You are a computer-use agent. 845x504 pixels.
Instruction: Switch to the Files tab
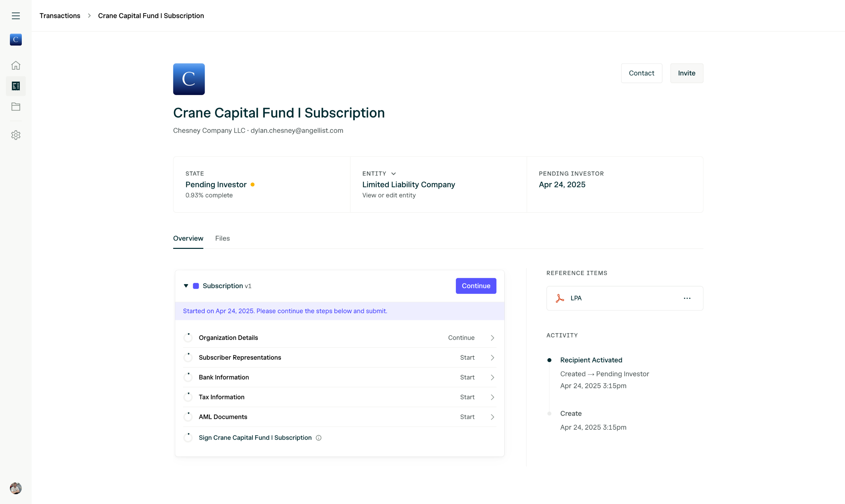click(x=222, y=238)
